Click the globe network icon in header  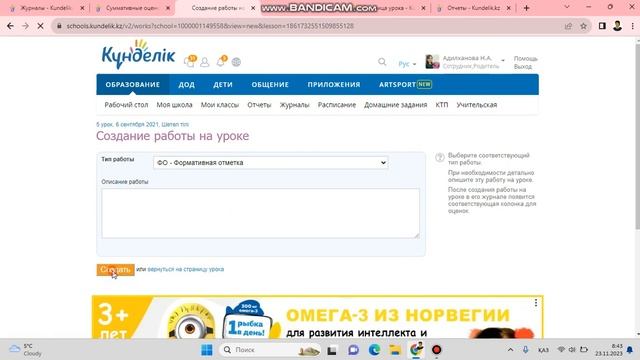pos(236,62)
